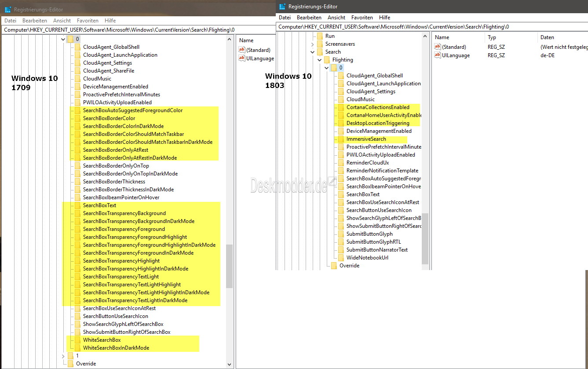Image resolution: width=588 pixels, height=369 pixels.
Task: Open Datei menu in the left 1709 window
Action: tap(10, 21)
